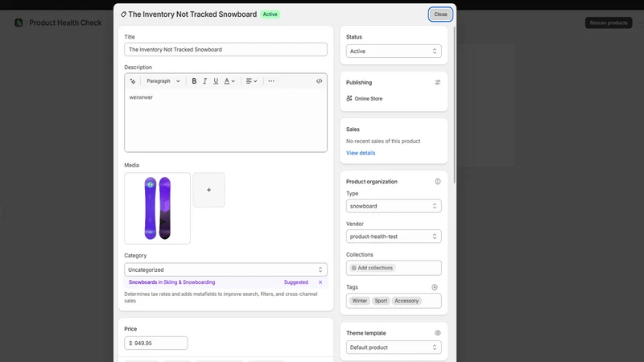644x362 pixels.
Task: Click the AI generate text icon in description toolbar
Action: point(133,81)
